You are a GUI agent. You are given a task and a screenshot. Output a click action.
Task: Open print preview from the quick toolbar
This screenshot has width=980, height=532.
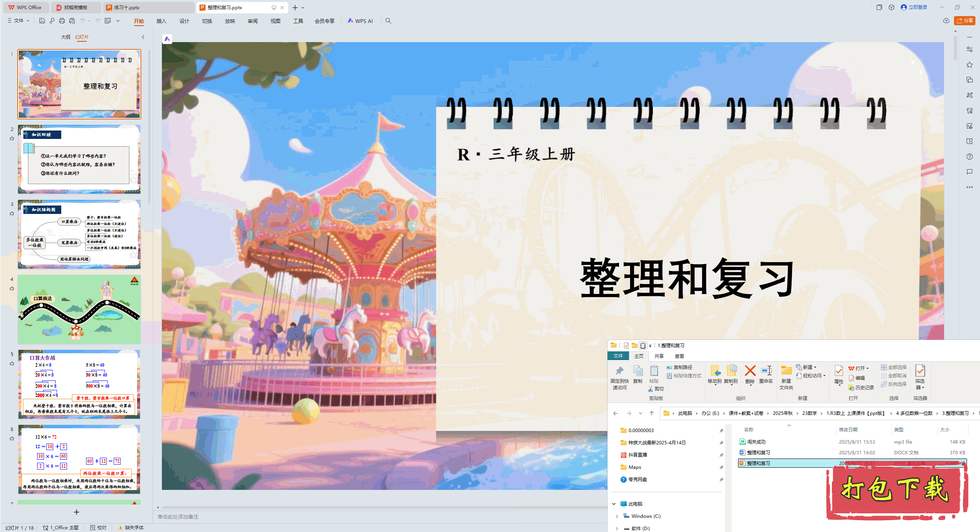(72, 21)
